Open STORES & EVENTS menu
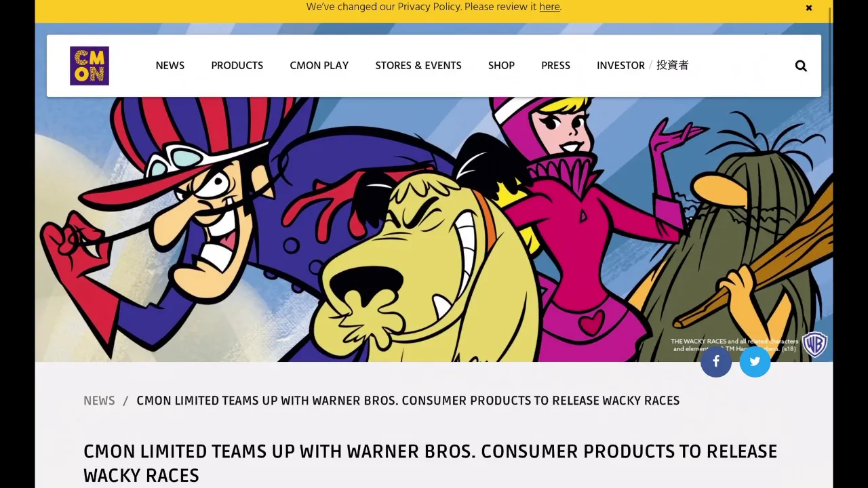The height and width of the screenshot is (488, 868). click(418, 66)
